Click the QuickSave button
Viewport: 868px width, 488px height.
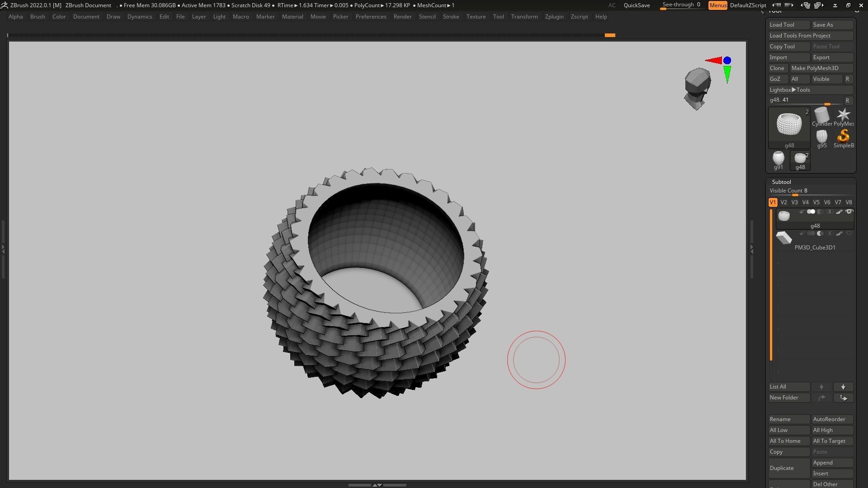[637, 5]
